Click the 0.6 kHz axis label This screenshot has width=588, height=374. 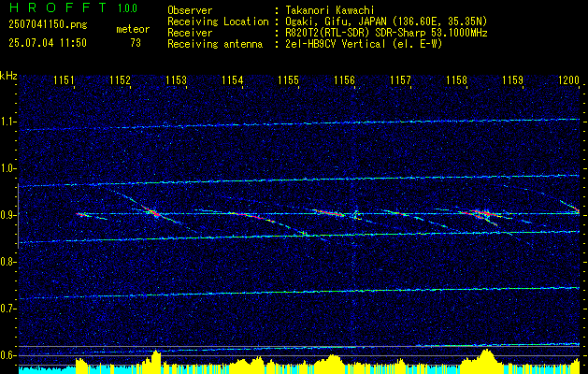(x=7, y=355)
